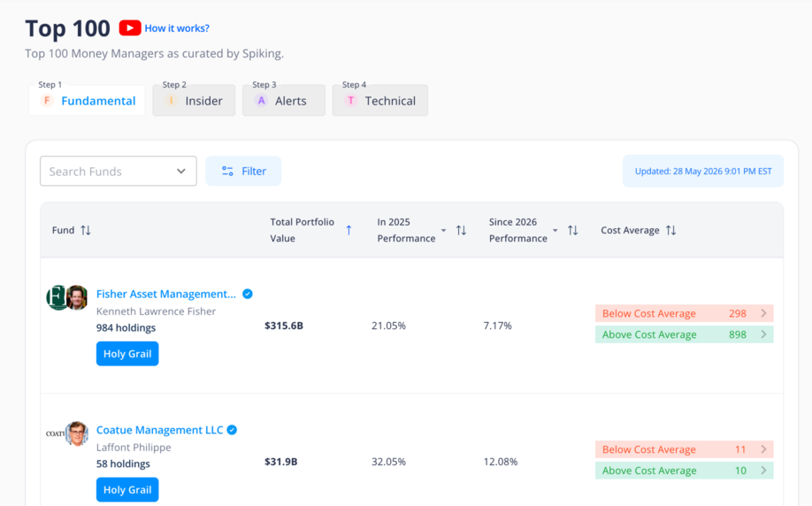This screenshot has width=812, height=506.
Task: Click Holy Grail button for Coatue
Action: pos(127,490)
